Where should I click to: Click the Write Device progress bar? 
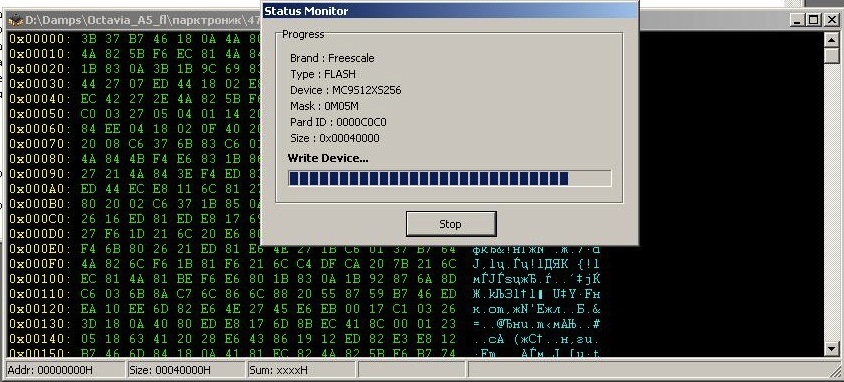[x=449, y=178]
